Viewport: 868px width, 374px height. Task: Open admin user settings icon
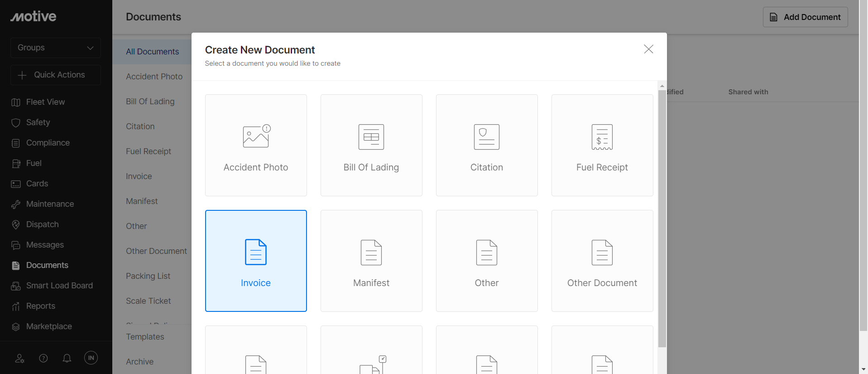click(20, 358)
